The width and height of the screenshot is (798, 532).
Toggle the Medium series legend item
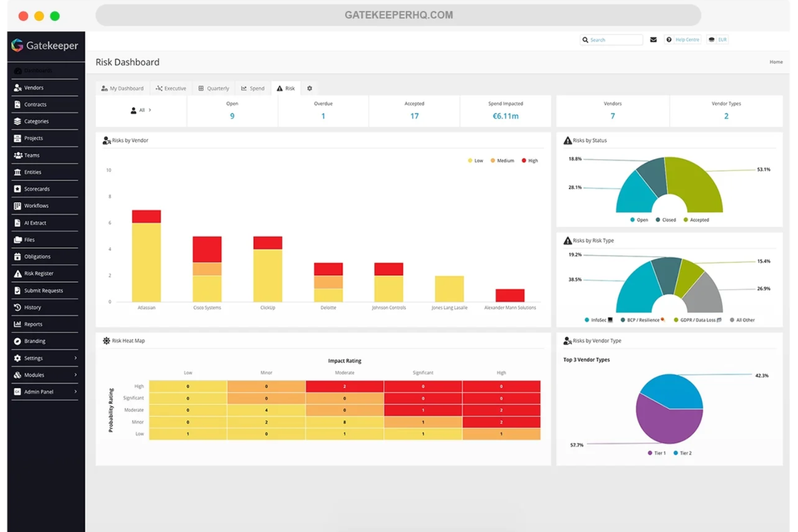(502, 161)
